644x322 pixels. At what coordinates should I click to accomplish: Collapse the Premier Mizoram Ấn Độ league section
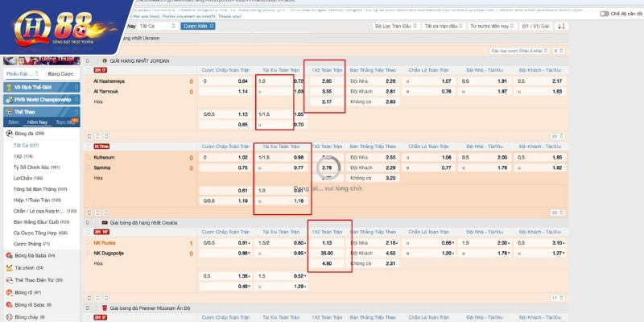[x=88, y=308]
